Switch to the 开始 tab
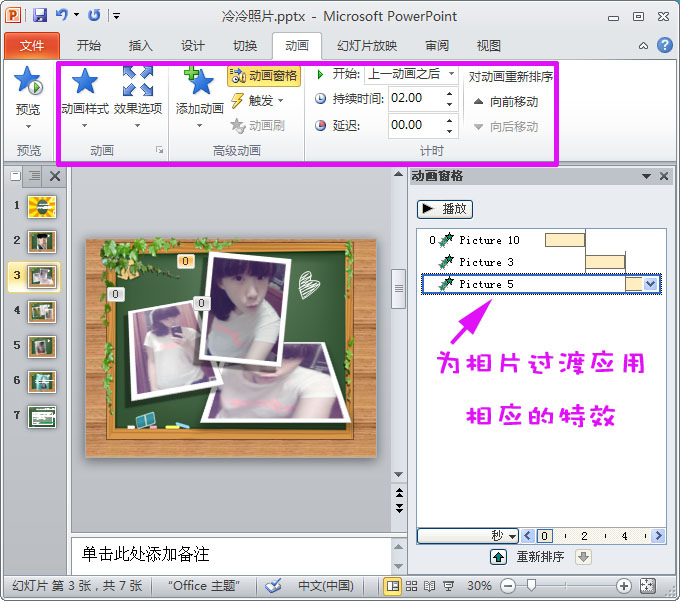The image size is (680, 601). click(88, 46)
